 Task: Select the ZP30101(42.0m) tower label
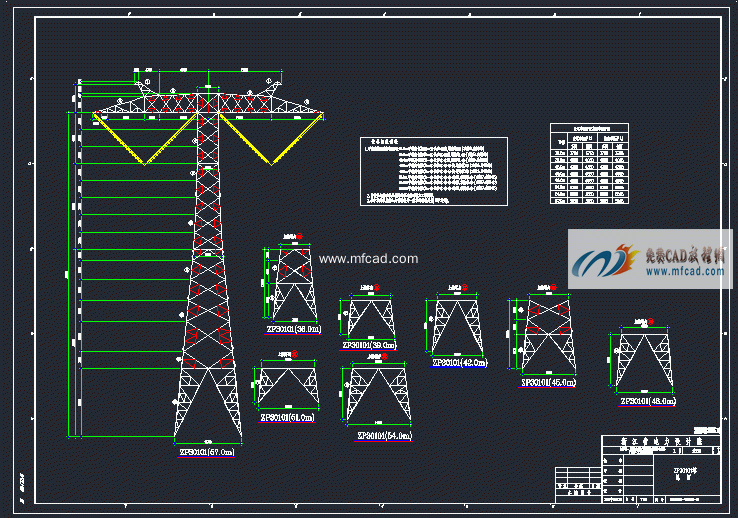click(459, 363)
